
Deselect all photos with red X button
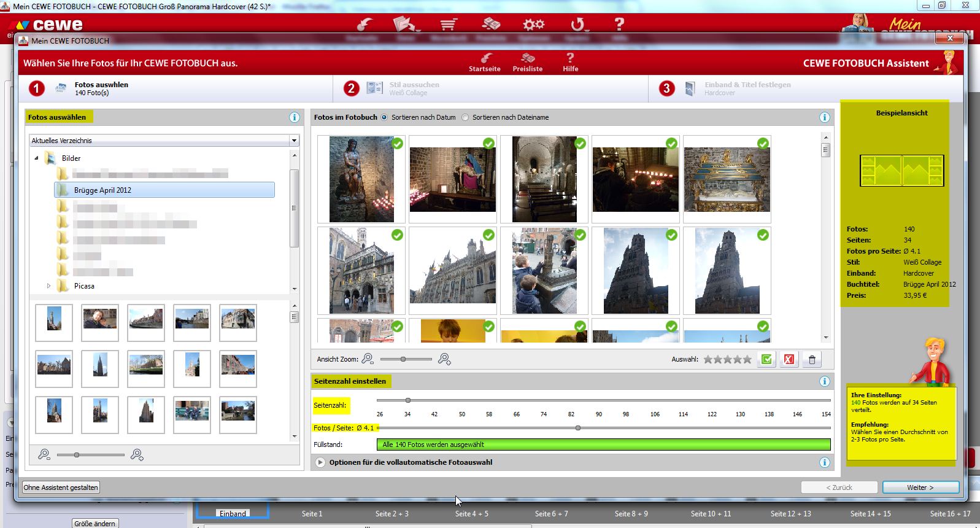tap(789, 360)
